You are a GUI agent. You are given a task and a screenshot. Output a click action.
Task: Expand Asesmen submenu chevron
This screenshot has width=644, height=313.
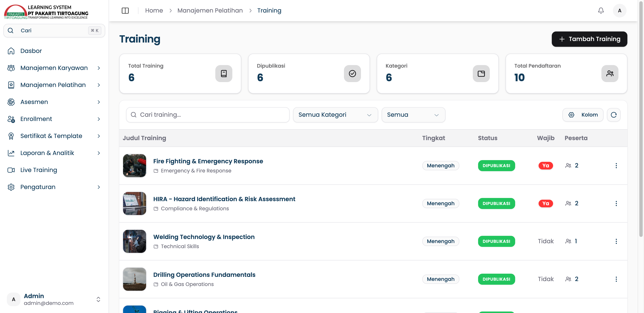point(99,102)
